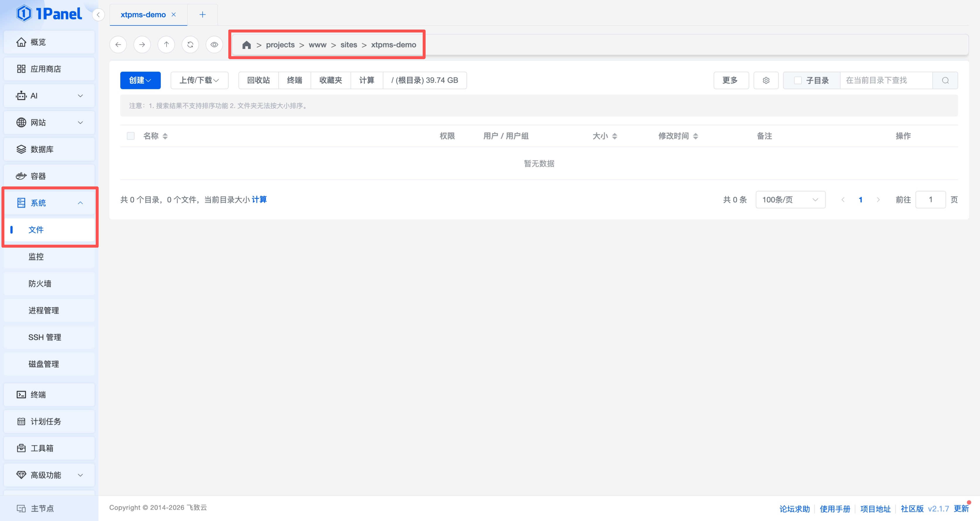Open the 工具箱 toolbox
The height and width of the screenshot is (521, 980).
click(x=49, y=448)
